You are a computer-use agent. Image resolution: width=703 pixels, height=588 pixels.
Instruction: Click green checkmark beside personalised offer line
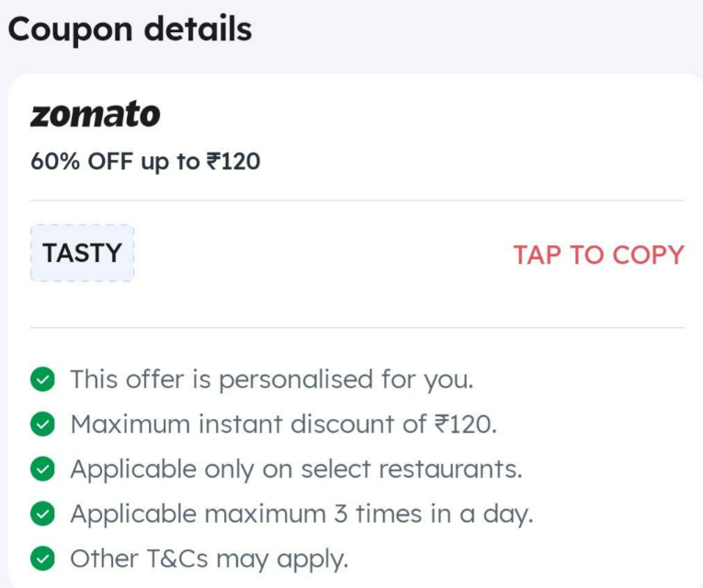pyautogui.click(x=42, y=379)
